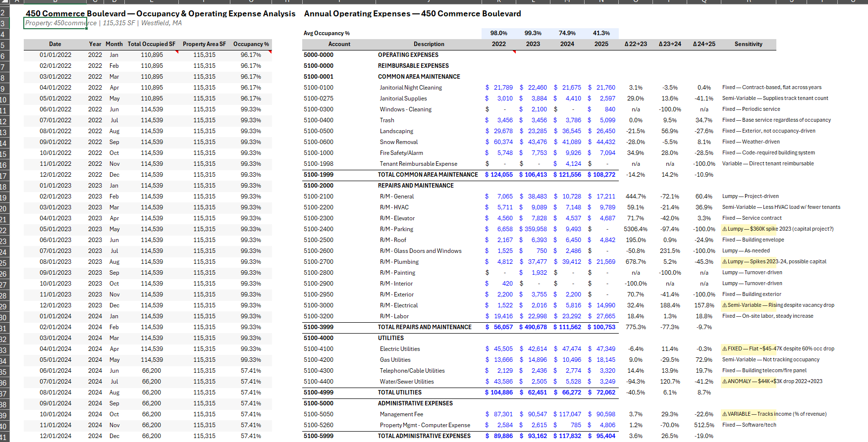Click the 'Annual Operating Expenses — 450 Commerce Boulevard' heading cell
Image resolution: width=868 pixels, height=442 pixels.
click(x=412, y=13)
